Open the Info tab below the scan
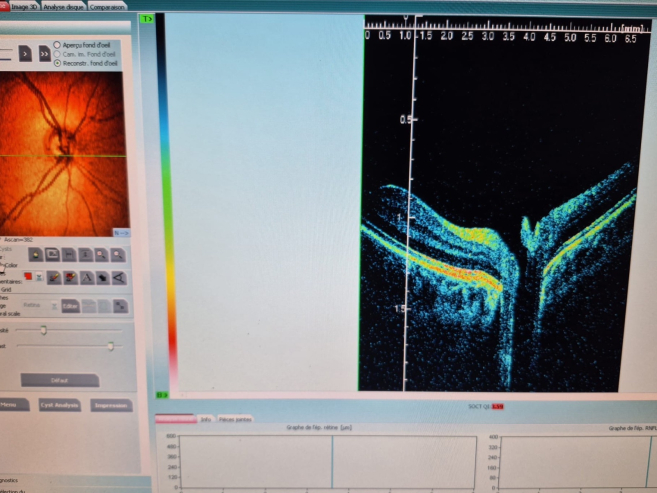 206,419
